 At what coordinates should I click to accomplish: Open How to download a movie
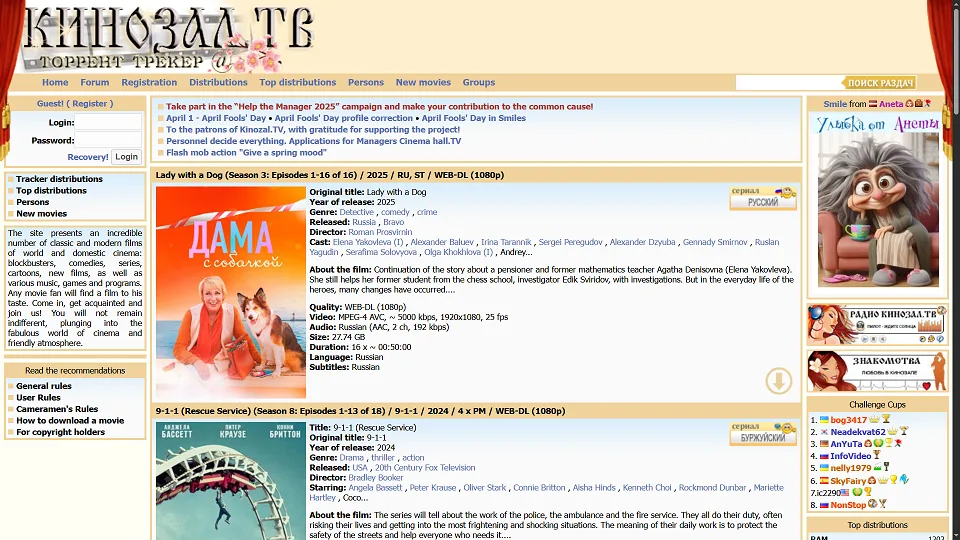[70, 421]
